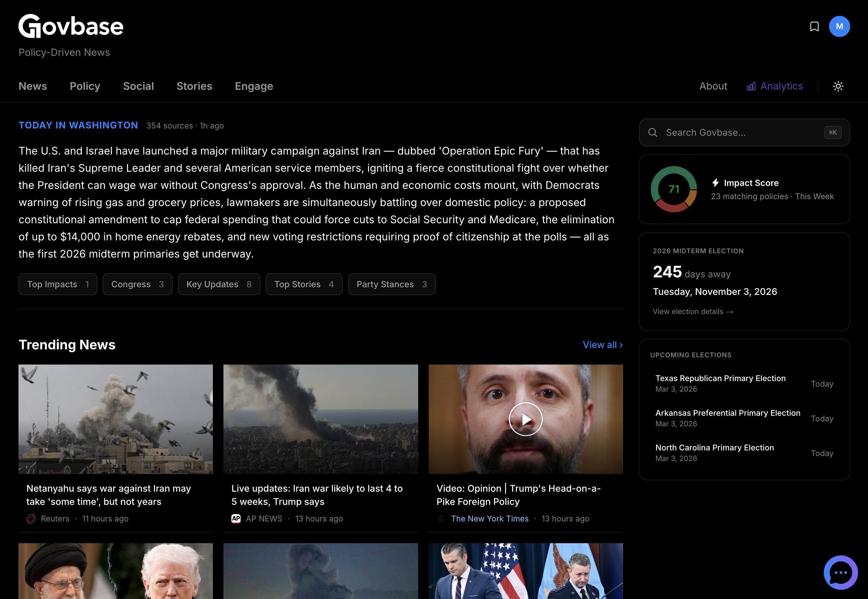Open View all trending news
The image size is (868, 599).
[x=602, y=344]
